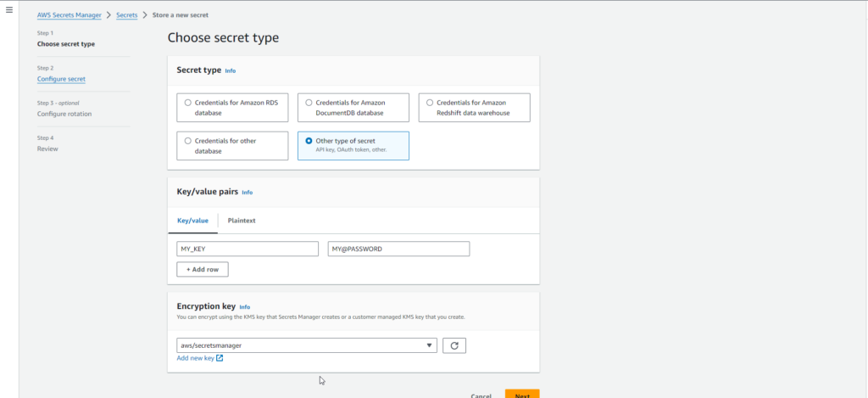Open Info link next to Key/value pairs
This screenshot has height=398, width=868.
coord(247,193)
